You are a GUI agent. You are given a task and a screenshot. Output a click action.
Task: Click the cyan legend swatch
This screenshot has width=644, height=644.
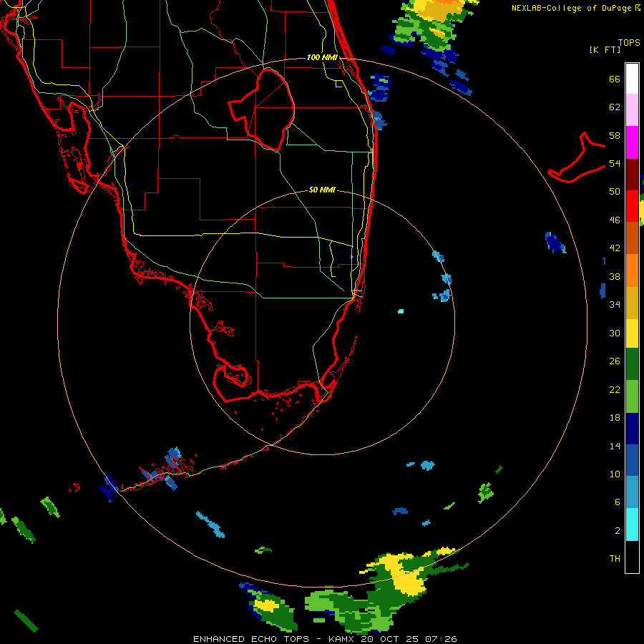point(632,525)
